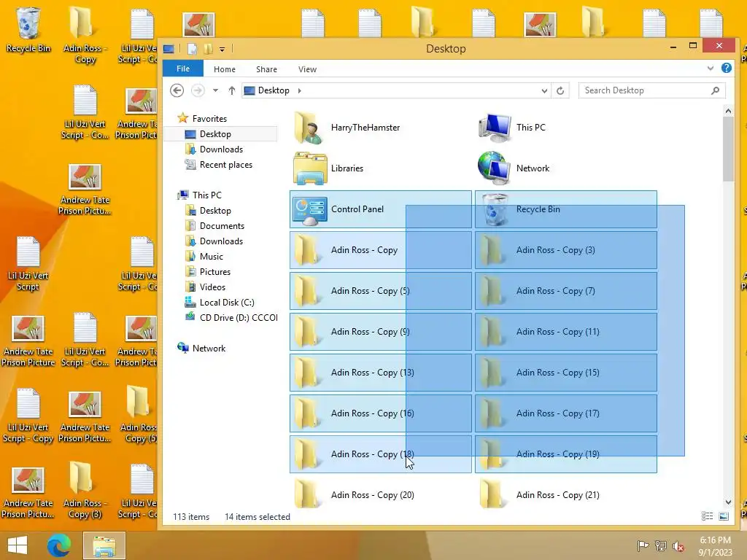Click the taskbar clock showing 6:16 PM
Screen dimensions: 747x560
(715, 545)
